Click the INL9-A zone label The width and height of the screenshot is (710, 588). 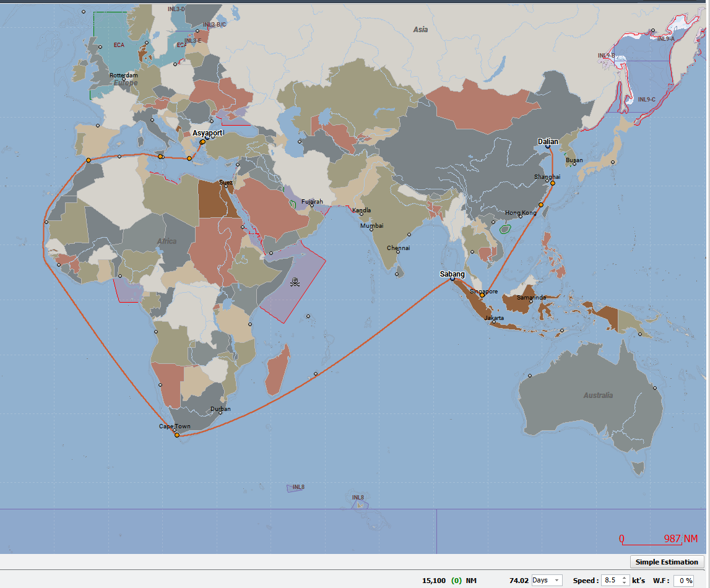[665, 39]
